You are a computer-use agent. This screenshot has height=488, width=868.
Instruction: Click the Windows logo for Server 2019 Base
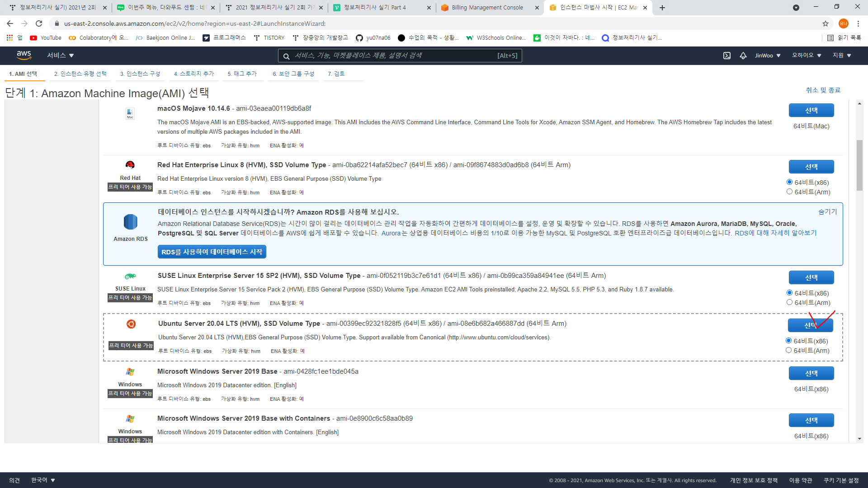(x=130, y=372)
